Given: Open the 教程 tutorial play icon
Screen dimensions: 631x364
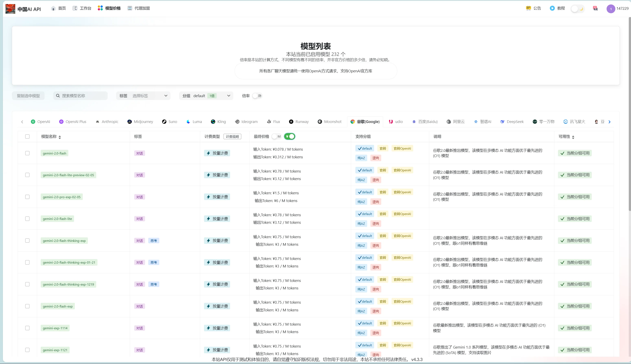Looking at the screenshot, I should pos(552,8).
